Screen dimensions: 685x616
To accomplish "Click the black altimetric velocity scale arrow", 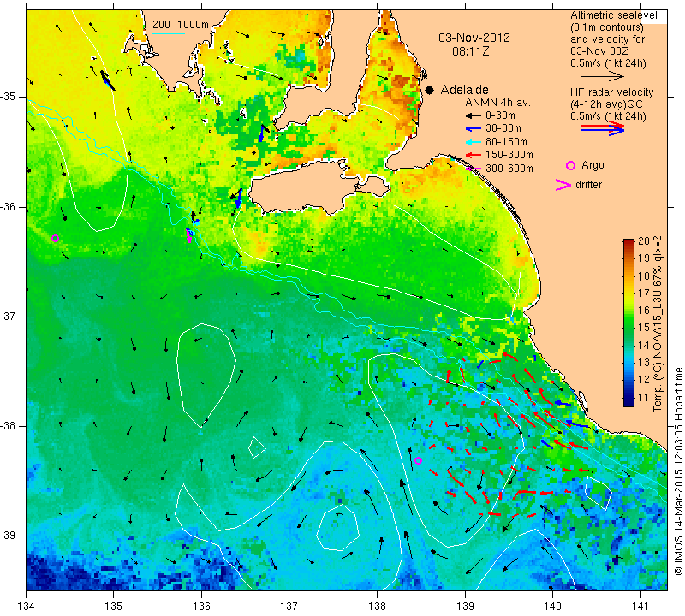I will (602, 76).
